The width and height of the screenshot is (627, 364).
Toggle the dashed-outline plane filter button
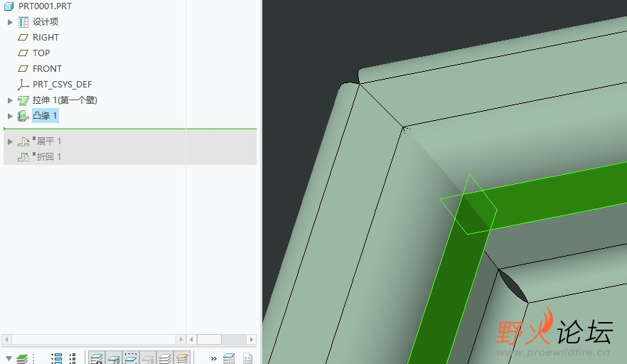(x=131, y=358)
